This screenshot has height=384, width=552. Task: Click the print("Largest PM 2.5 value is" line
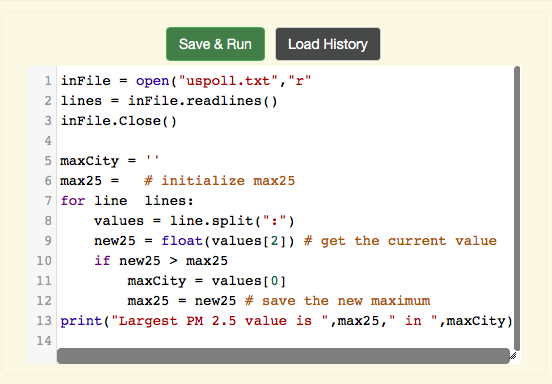[x=286, y=321]
